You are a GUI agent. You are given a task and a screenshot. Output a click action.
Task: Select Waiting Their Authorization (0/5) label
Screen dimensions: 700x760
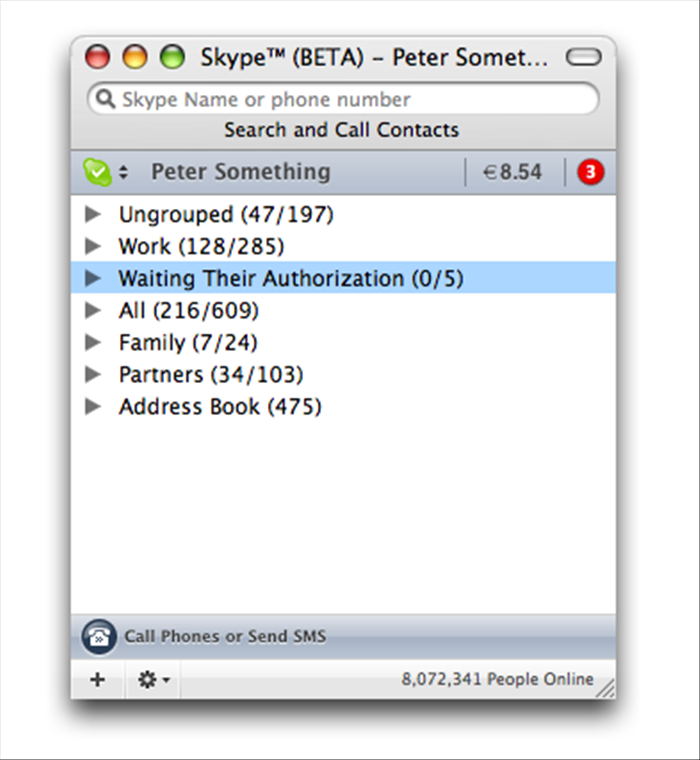pyautogui.click(x=291, y=279)
